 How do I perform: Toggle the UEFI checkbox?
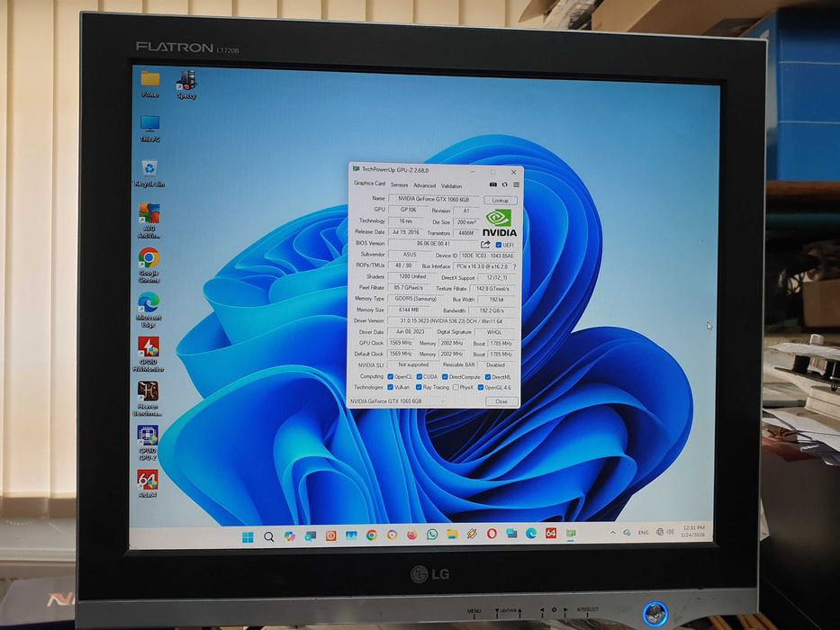[498, 245]
